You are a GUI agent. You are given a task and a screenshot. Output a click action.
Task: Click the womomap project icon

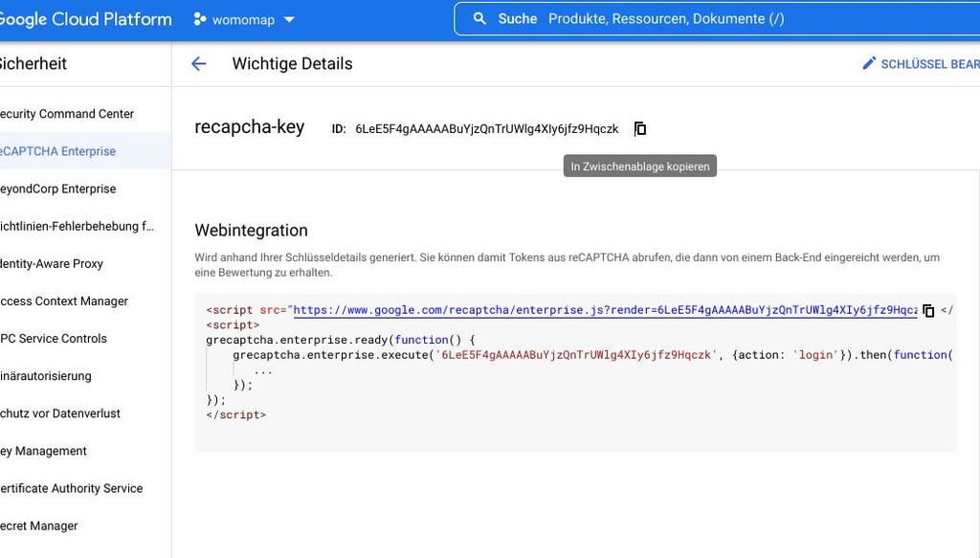pyautogui.click(x=199, y=19)
